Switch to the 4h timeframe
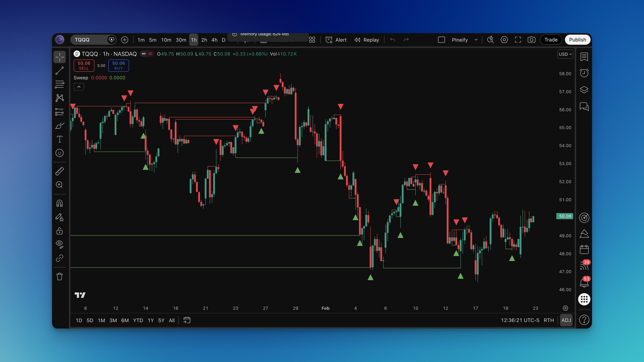644x362 pixels. tap(214, 40)
